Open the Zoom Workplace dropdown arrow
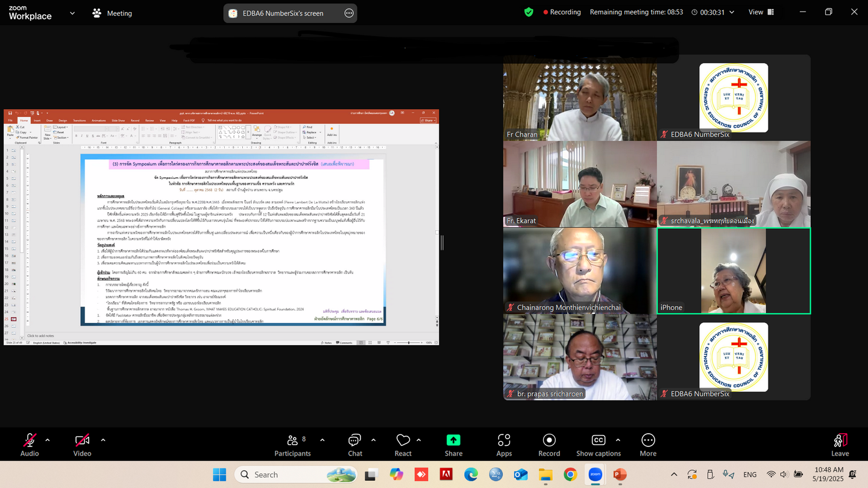 click(72, 13)
